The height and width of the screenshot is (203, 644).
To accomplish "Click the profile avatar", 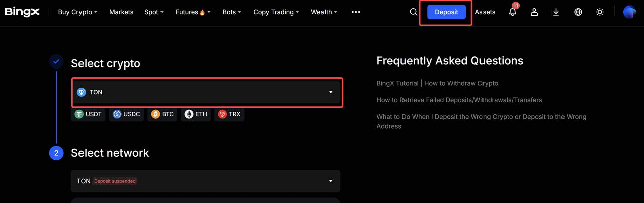I will (x=629, y=12).
